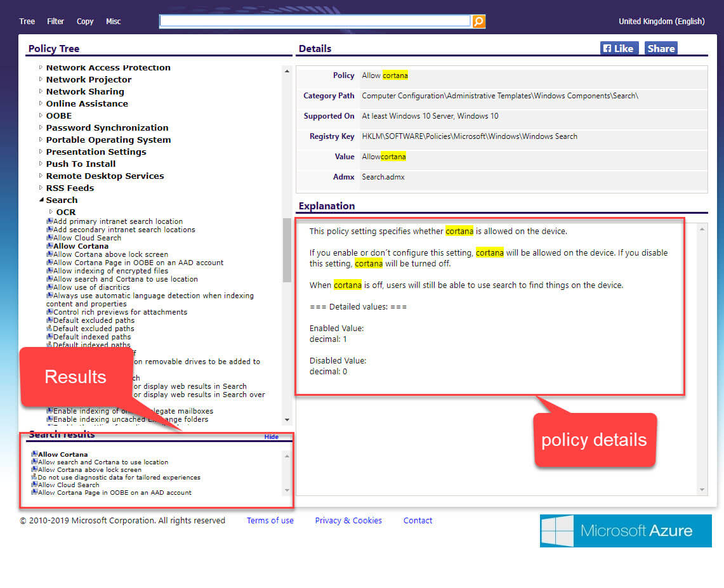Expand the Password Synchronization node
The image size is (724, 588).
coord(41,127)
